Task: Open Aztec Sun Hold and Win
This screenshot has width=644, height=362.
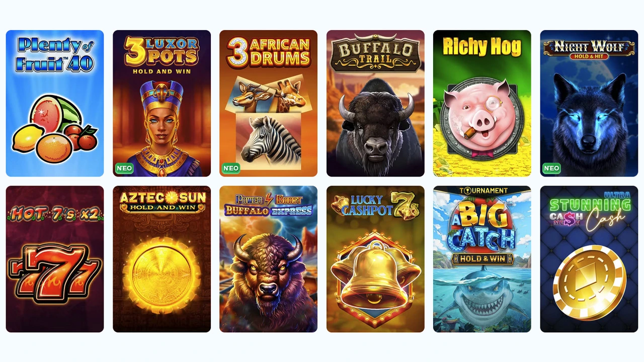Action: coord(162,259)
